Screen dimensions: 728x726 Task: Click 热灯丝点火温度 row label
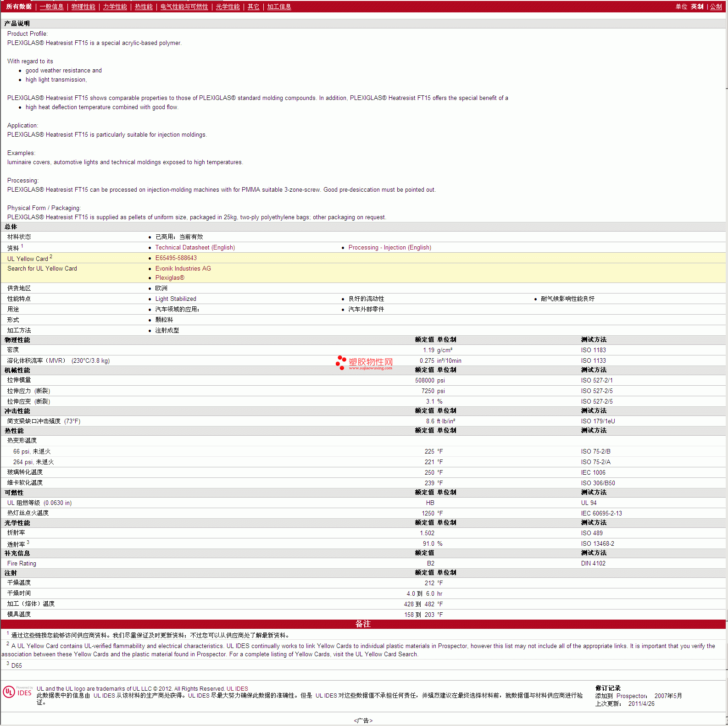[x=28, y=513]
